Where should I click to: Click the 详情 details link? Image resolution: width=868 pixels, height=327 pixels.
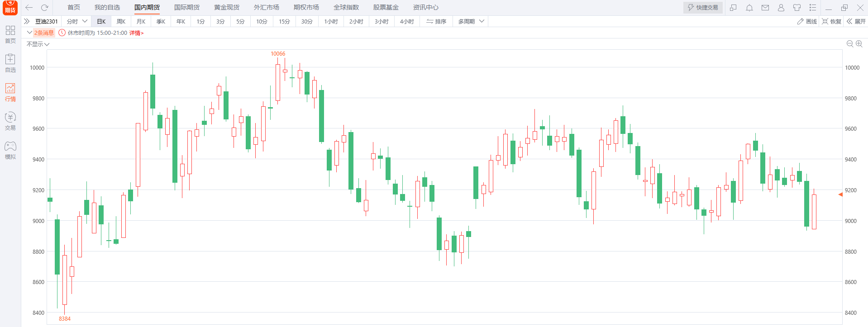[136, 33]
